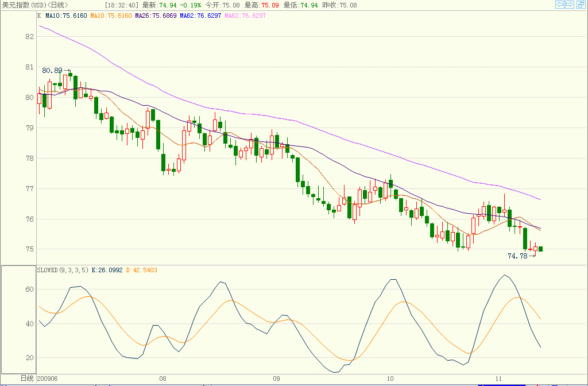Click the 最低:74.94 low price
This screenshot has width=588, height=386.
pyautogui.click(x=301, y=5)
